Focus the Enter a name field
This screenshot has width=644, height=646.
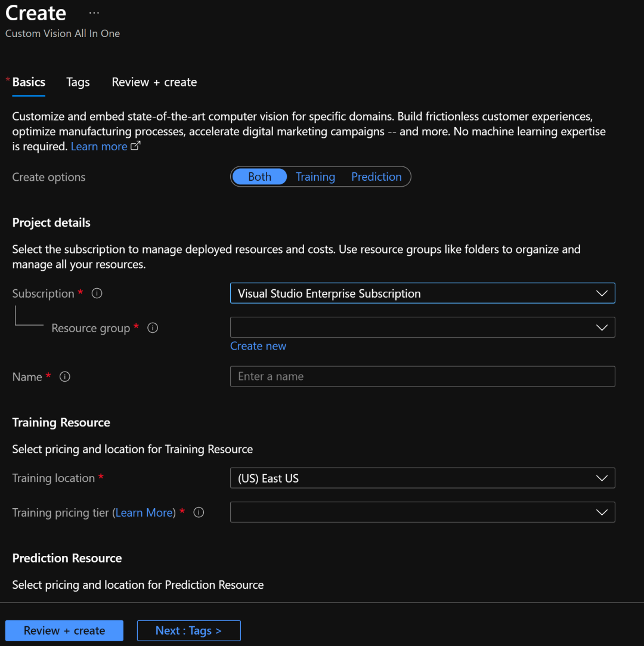click(x=422, y=376)
